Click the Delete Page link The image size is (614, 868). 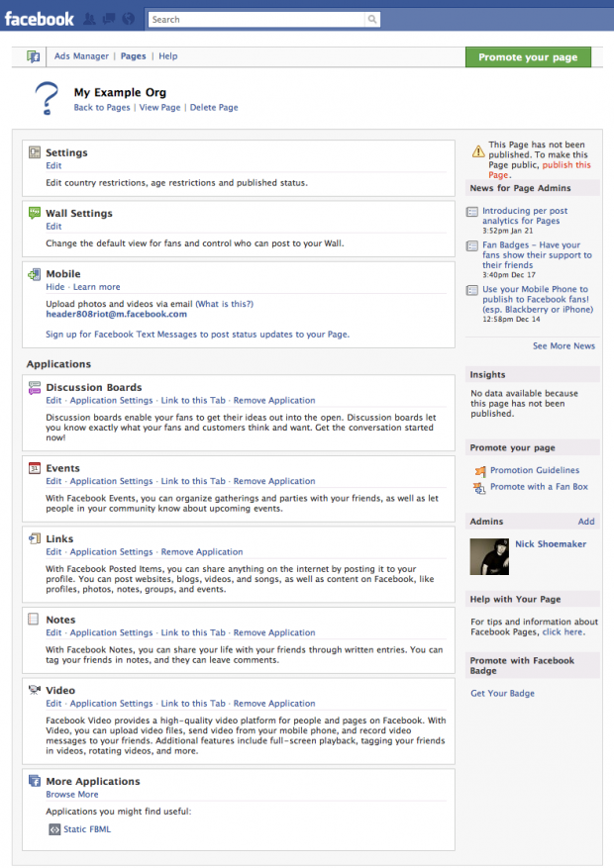click(x=214, y=108)
